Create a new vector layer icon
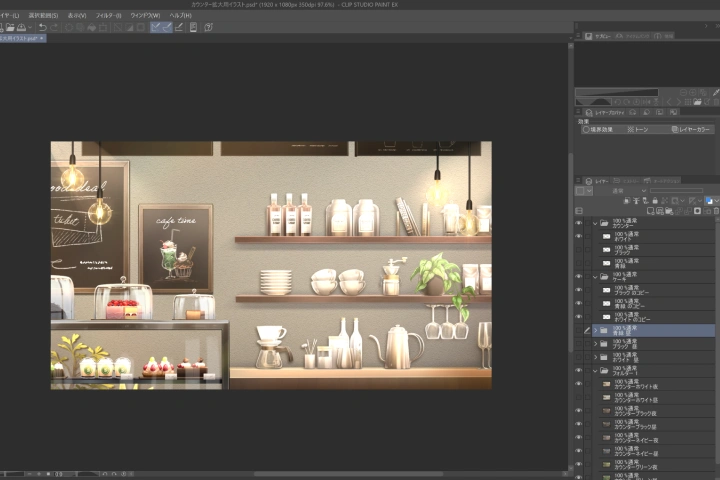Screen dimensions: 720x480 coord(659,211)
